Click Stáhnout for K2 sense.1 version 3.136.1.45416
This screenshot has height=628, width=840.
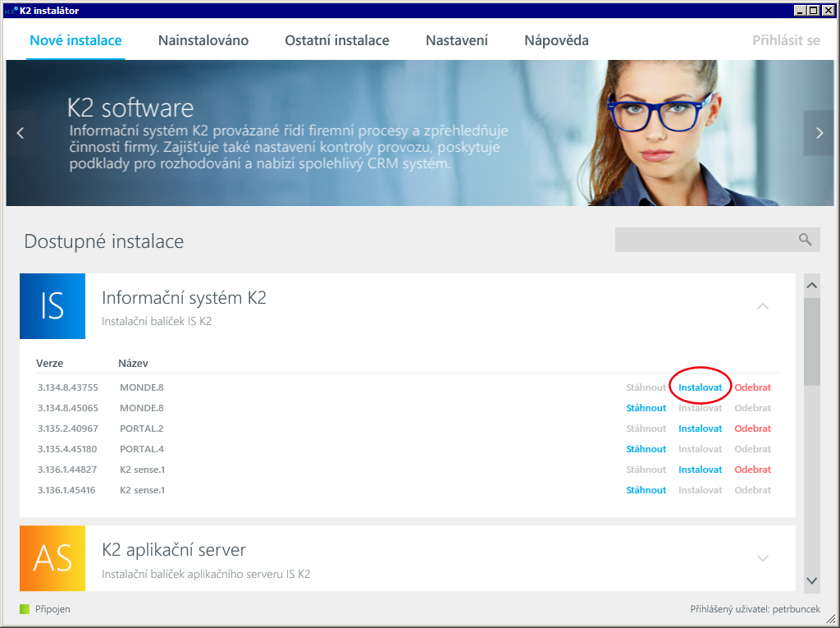click(646, 489)
